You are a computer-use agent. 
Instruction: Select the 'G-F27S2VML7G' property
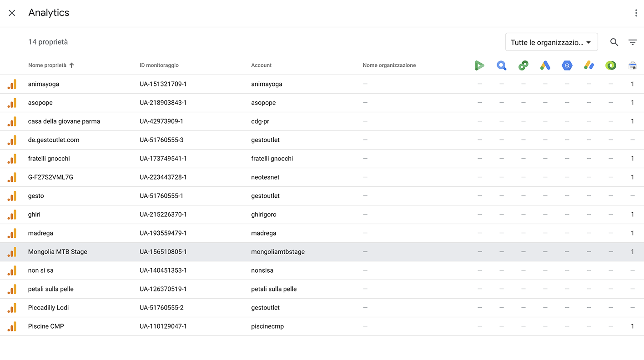(50, 177)
